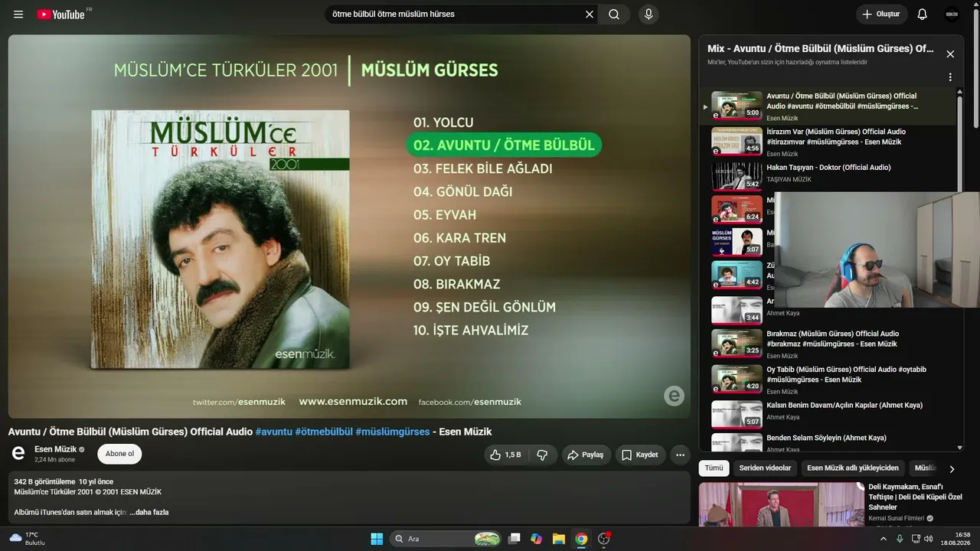Viewport: 980px width, 551px height.
Task: Launch Copilot from the taskbar
Action: click(537, 539)
